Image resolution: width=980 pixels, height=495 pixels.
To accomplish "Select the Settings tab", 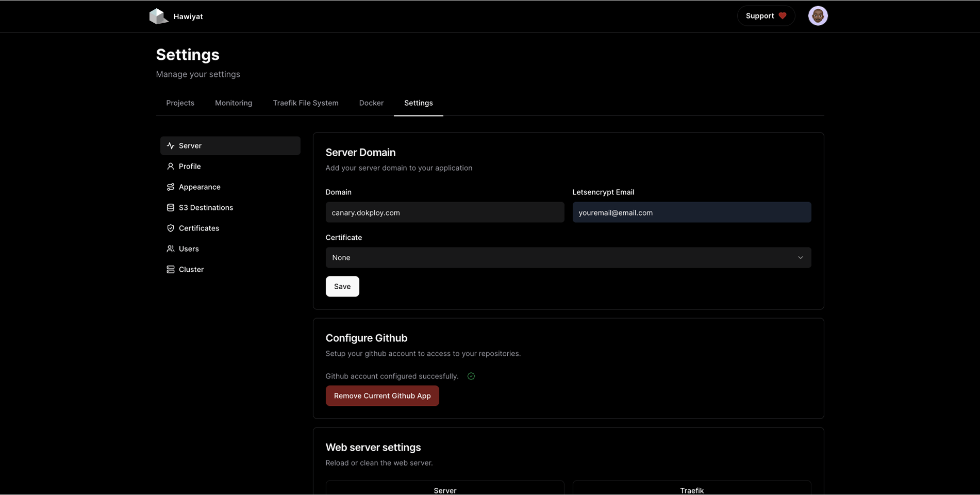I will coord(419,103).
